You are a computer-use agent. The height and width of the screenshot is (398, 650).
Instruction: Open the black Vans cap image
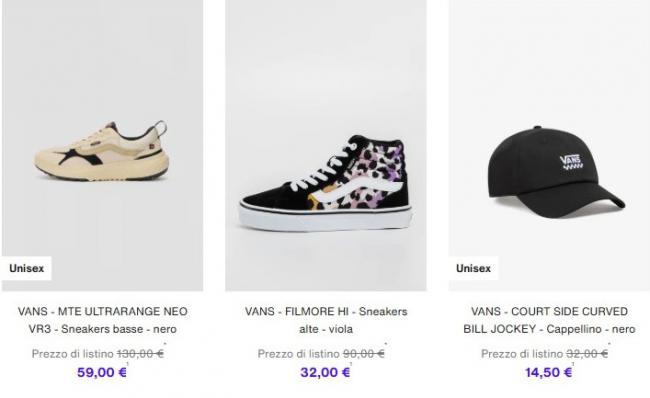click(549, 145)
